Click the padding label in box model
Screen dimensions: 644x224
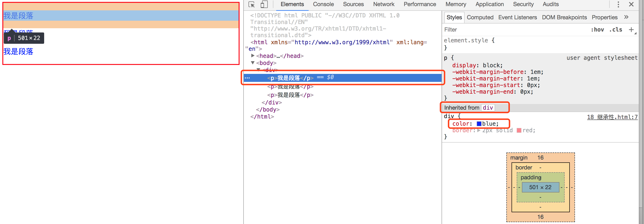tap(531, 177)
